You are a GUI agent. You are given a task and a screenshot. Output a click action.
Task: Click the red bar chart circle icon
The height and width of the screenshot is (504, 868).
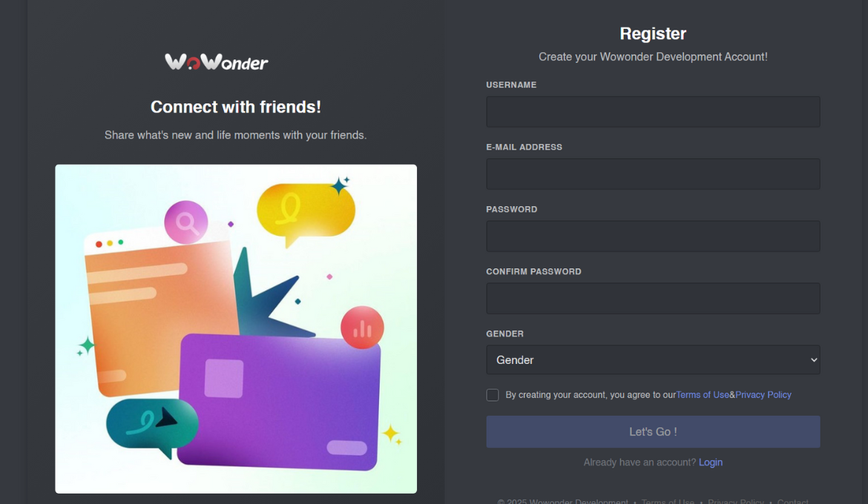[x=362, y=328]
